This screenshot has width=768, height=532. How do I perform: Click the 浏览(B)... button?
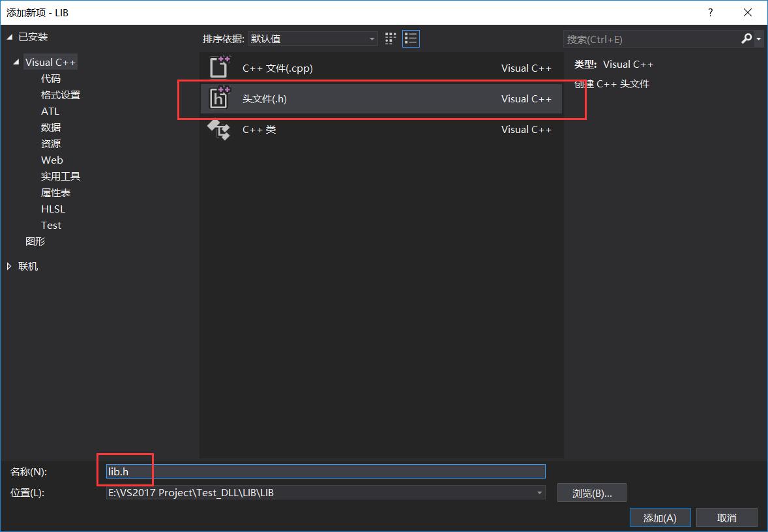click(592, 493)
